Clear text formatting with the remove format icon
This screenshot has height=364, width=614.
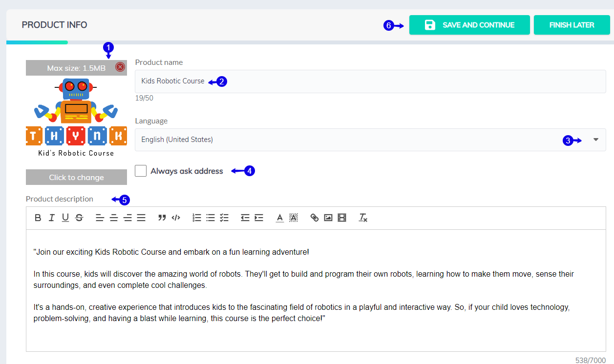362,218
